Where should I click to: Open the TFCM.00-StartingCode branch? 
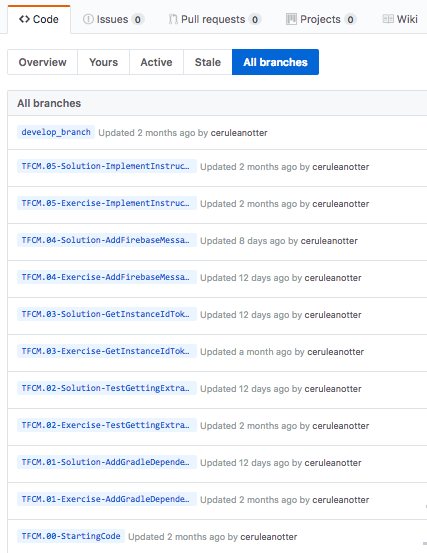71,536
